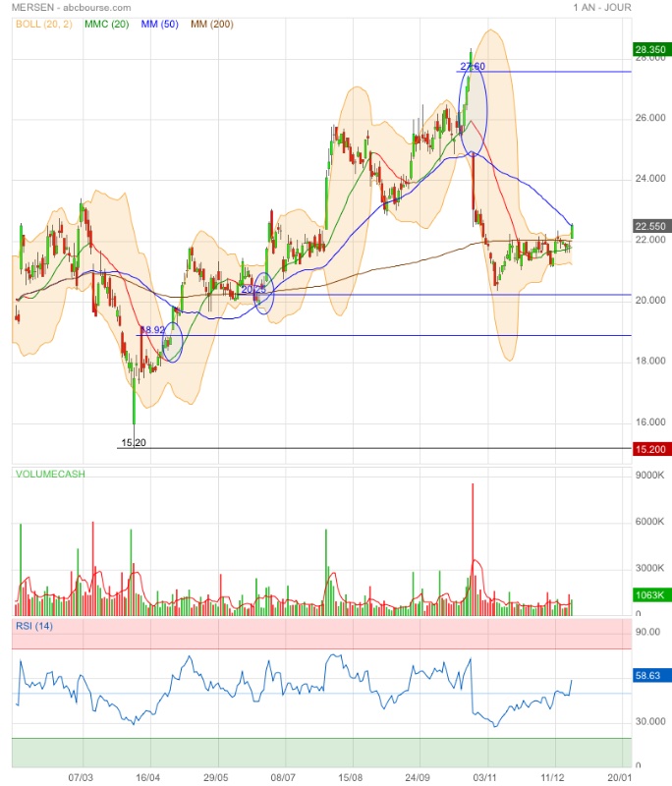
Task: Click the 15.20 low annotation label
Action: (x=134, y=443)
